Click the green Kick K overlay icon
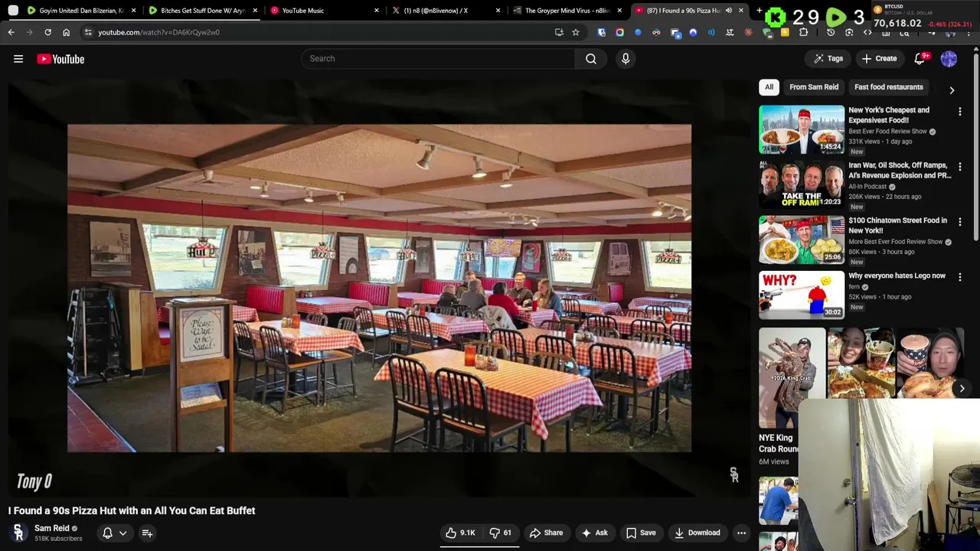This screenshot has width=980, height=551. point(776,17)
